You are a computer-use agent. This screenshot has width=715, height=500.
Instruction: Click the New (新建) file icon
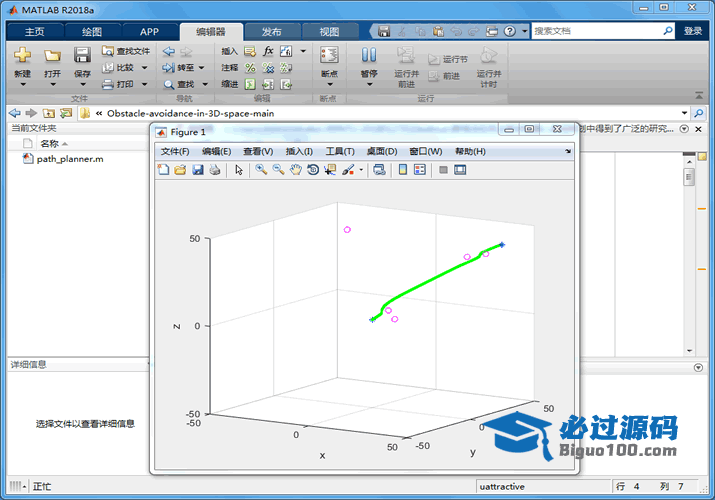click(x=22, y=55)
